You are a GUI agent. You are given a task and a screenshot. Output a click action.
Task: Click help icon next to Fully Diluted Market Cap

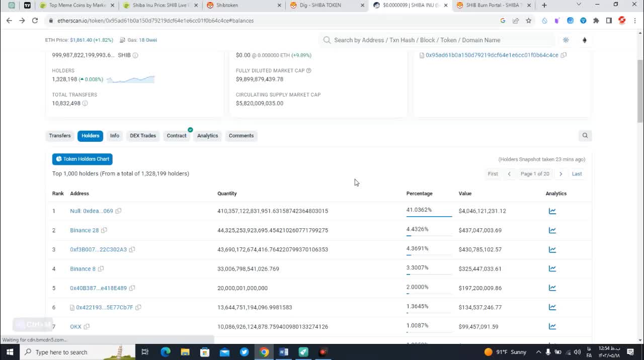309,71
